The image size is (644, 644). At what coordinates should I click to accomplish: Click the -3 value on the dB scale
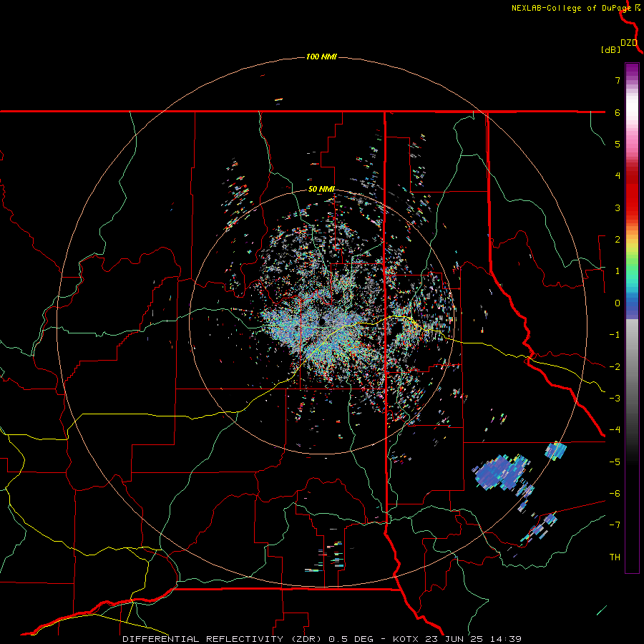(x=615, y=399)
